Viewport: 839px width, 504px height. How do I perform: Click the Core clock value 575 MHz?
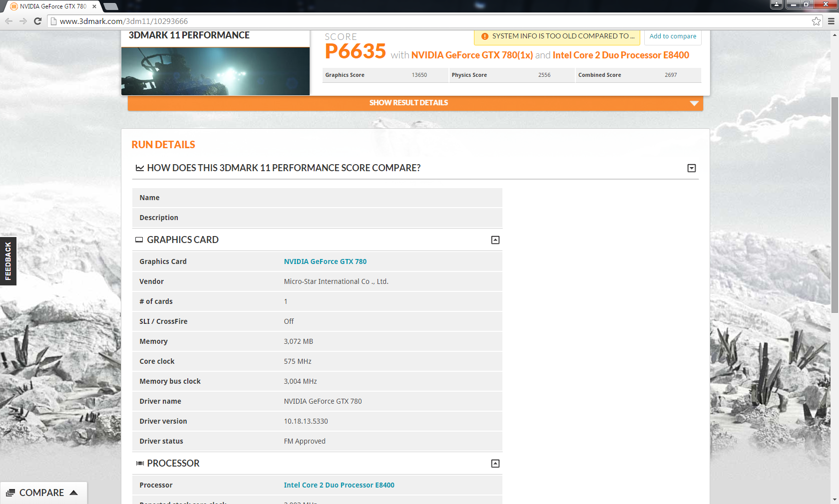click(298, 361)
